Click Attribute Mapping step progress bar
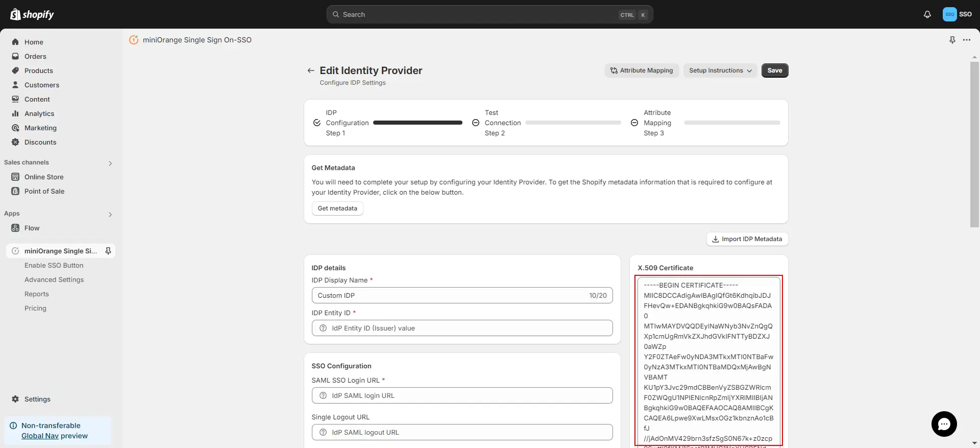 pos(732,123)
